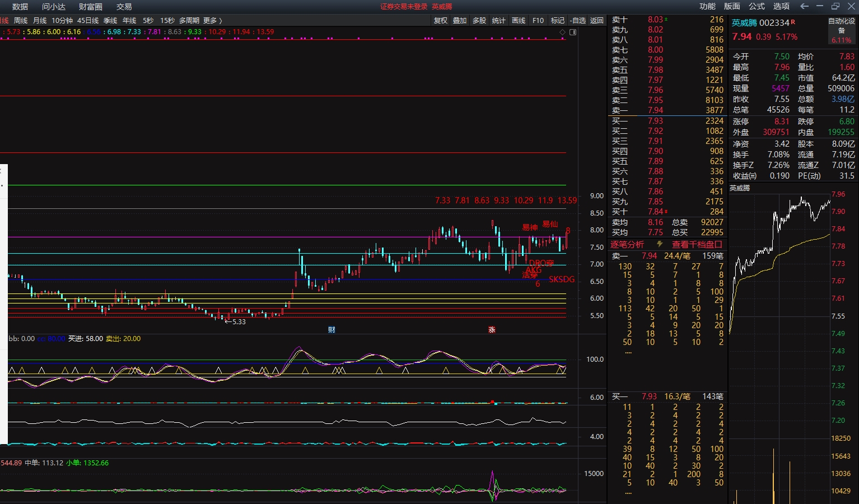
Task: Open the 公式 menu in the top bar
Action: point(757,6)
